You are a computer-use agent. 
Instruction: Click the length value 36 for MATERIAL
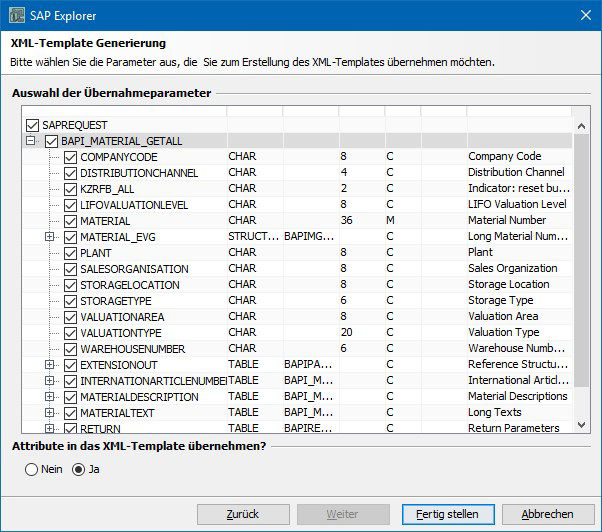[x=347, y=220]
